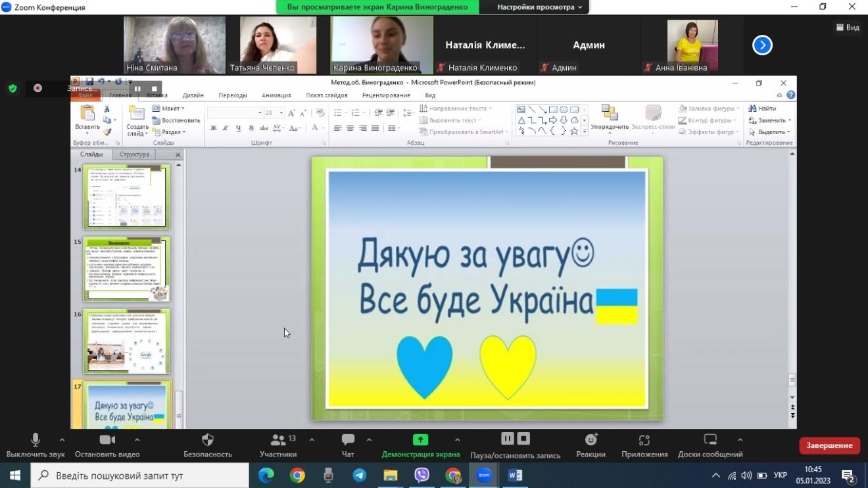The image size is (868, 488).
Task: Open Доски сообщений whiteboards
Action: pos(710,445)
